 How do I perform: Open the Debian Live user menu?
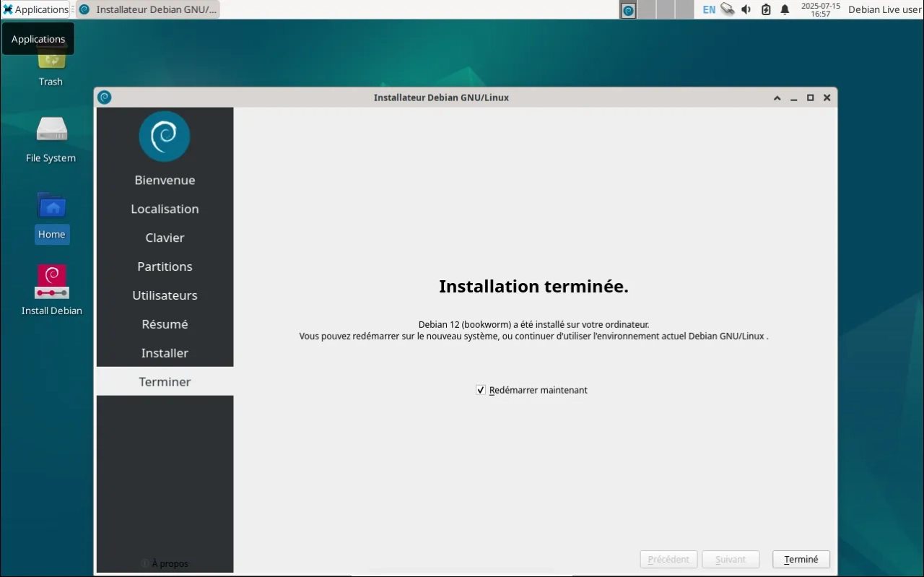[x=884, y=9]
